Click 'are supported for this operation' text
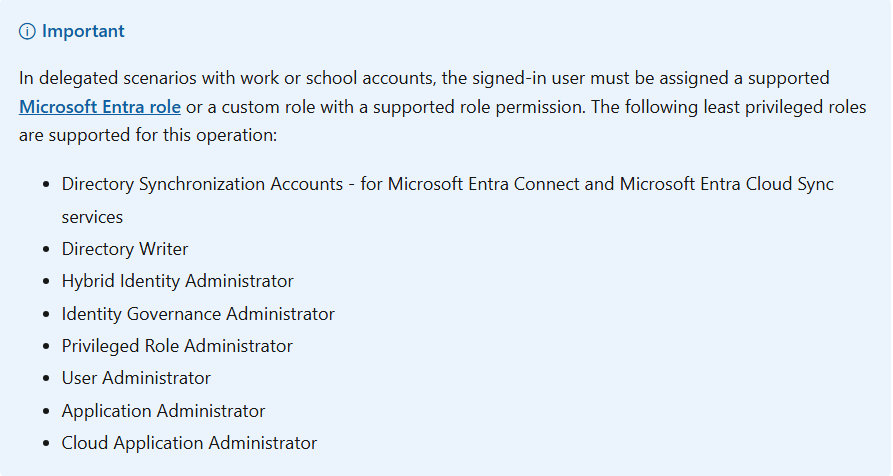The image size is (893, 476). 148,135
